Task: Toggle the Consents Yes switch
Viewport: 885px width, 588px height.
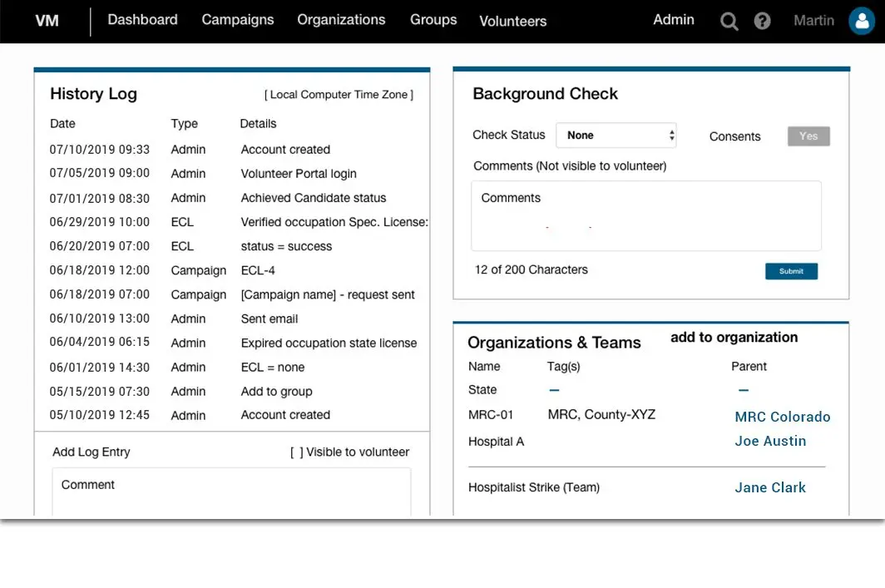Action: (808, 136)
